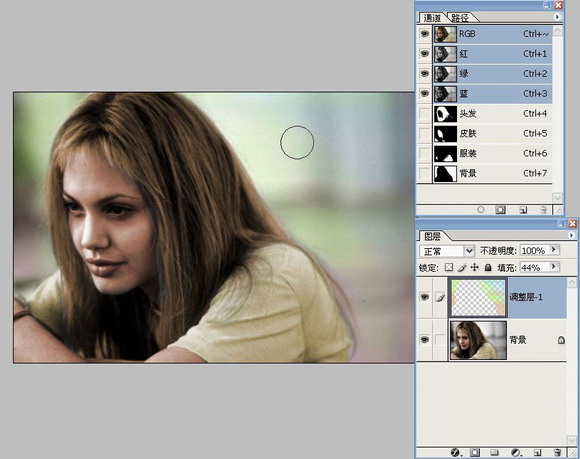Screen dimensions: 580x459
Task: Toggle lock transparent pixels checkbox
Action: [x=449, y=267]
